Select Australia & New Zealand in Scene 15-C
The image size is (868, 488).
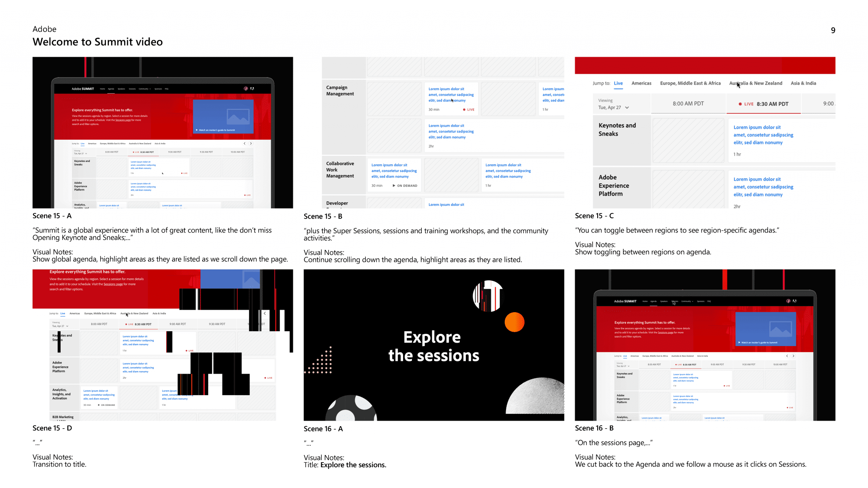(x=756, y=83)
